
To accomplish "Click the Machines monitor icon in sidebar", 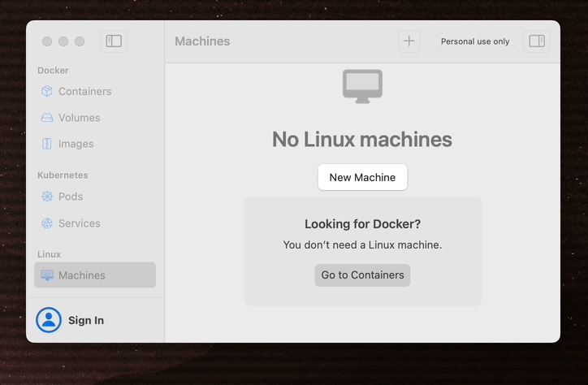I will [x=47, y=275].
